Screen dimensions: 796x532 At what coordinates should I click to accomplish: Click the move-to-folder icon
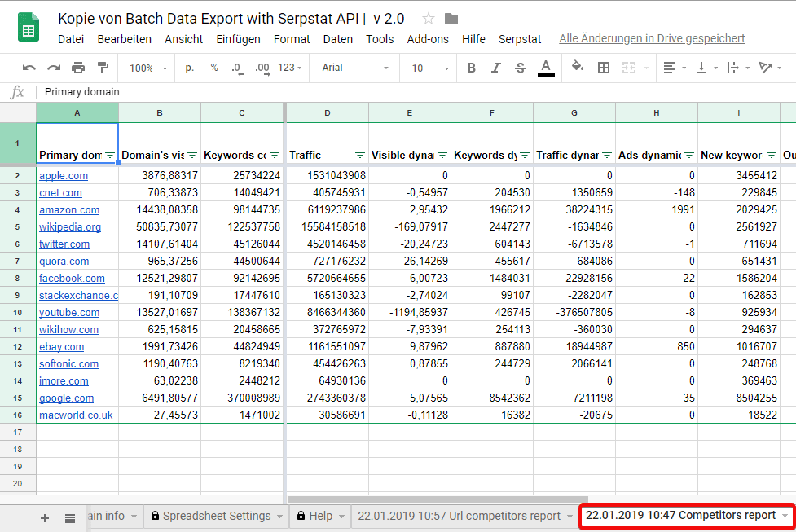pos(451,19)
